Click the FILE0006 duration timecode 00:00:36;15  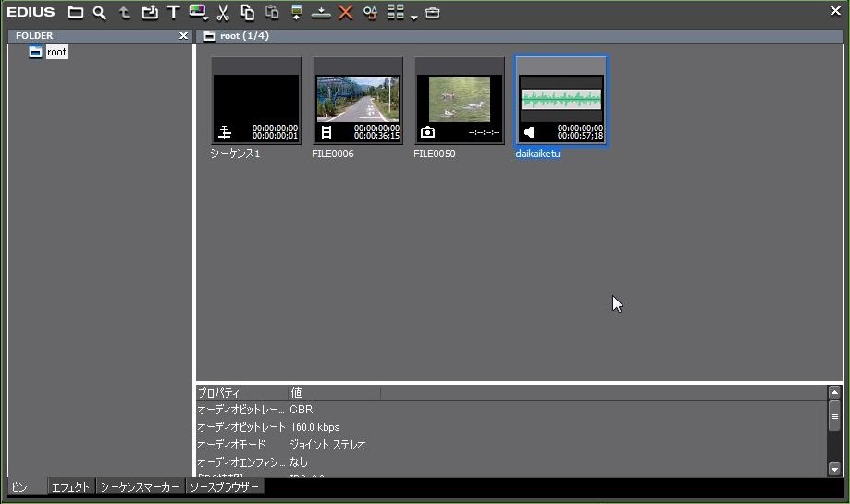coord(376,136)
